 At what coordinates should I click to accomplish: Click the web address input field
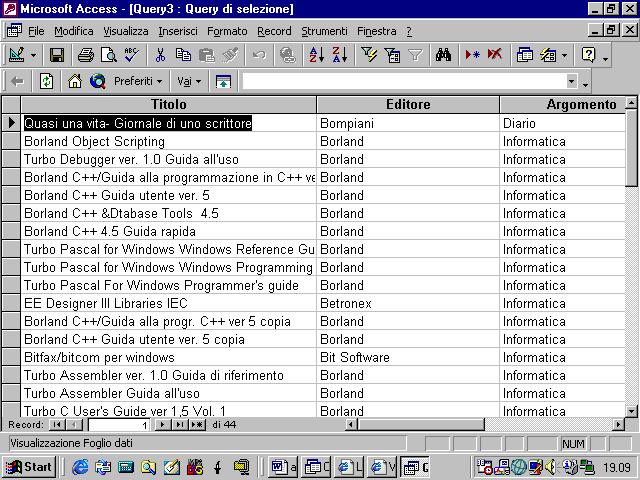(404, 81)
